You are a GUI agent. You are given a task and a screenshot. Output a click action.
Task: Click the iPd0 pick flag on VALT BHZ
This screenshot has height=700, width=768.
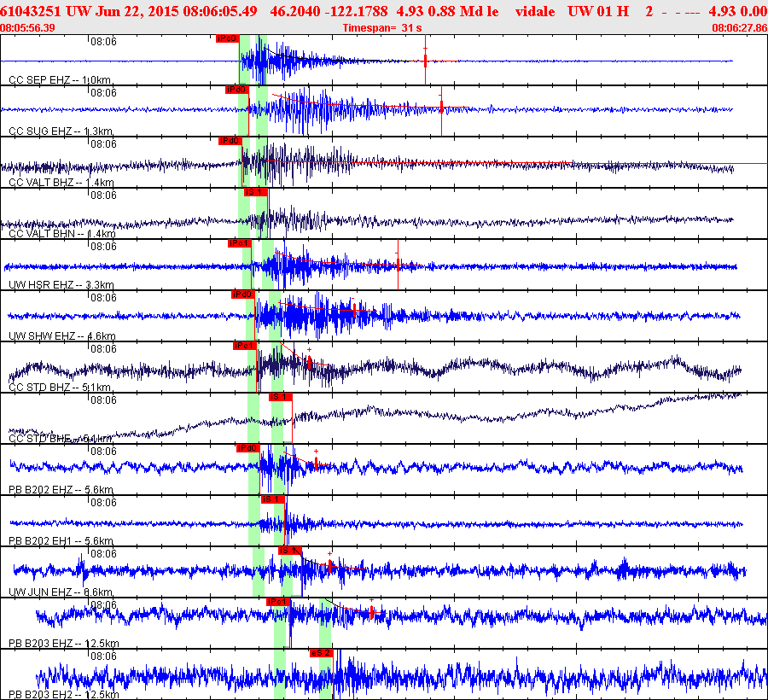pos(230,141)
